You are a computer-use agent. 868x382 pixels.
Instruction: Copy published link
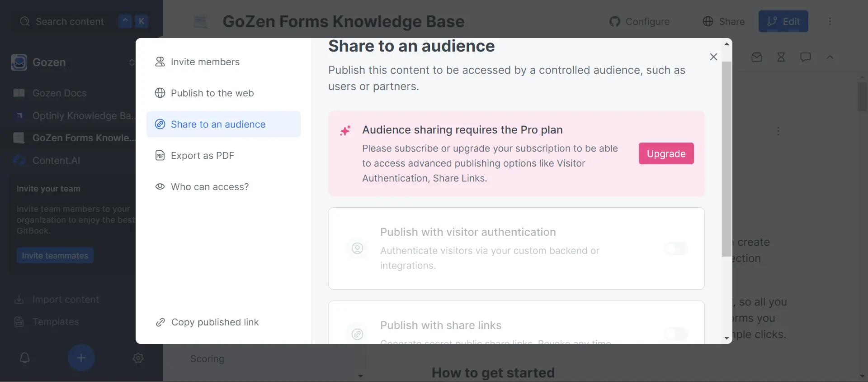pos(208,322)
